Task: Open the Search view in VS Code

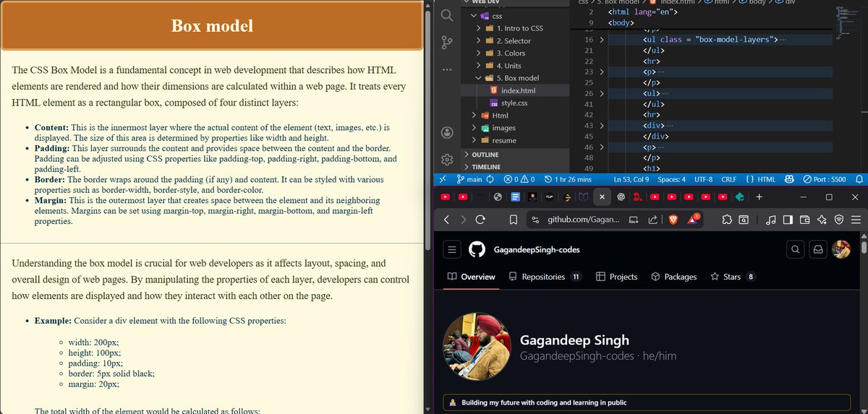Action: (447, 14)
